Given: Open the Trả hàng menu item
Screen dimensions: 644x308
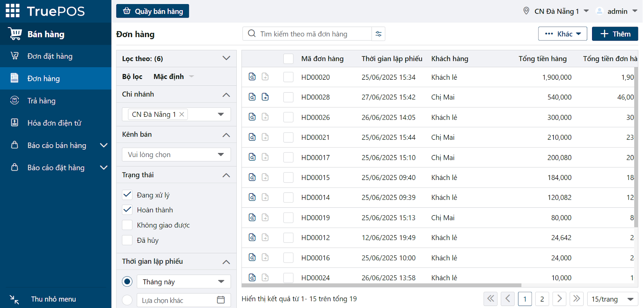Looking at the screenshot, I should pos(41,101).
